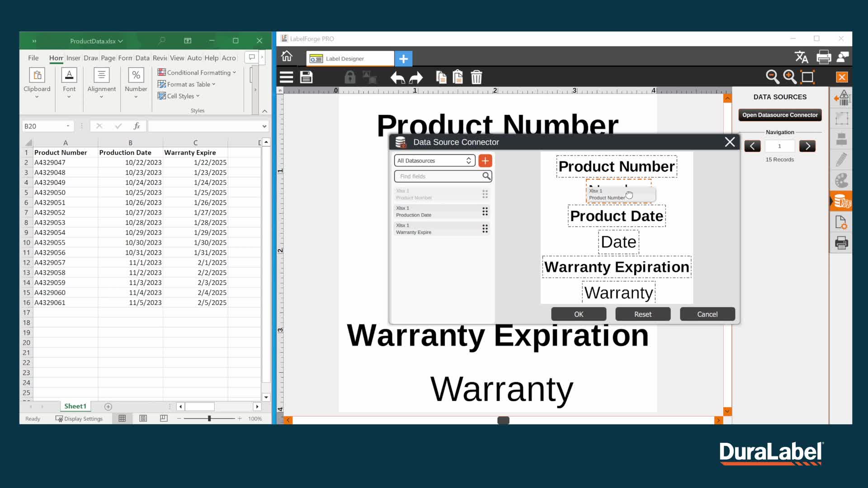This screenshot has height=488, width=868.
Task: Open the Excel Draw ribbon tab
Action: pyautogui.click(x=91, y=58)
